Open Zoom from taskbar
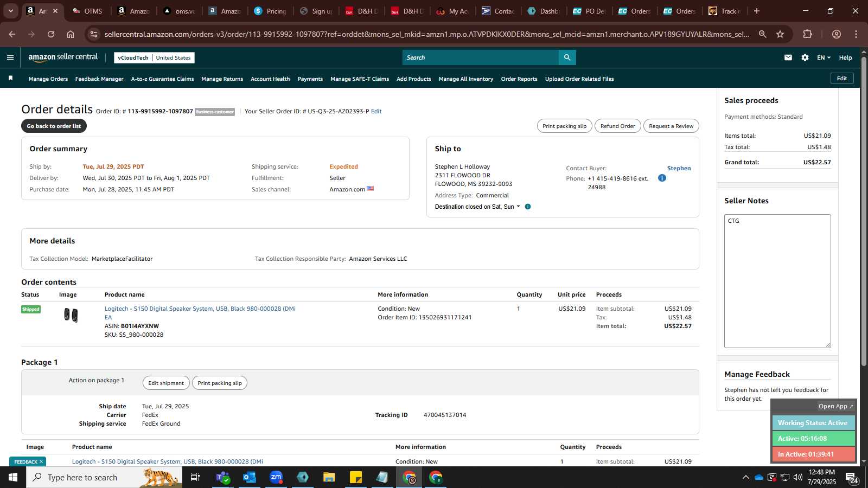Screen dimensions: 868x488 tap(276, 477)
